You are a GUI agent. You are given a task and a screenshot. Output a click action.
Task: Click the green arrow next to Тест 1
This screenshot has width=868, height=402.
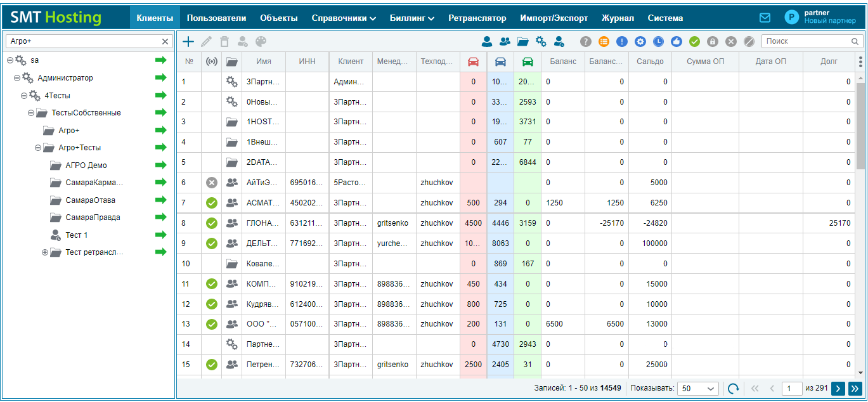coord(160,235)
